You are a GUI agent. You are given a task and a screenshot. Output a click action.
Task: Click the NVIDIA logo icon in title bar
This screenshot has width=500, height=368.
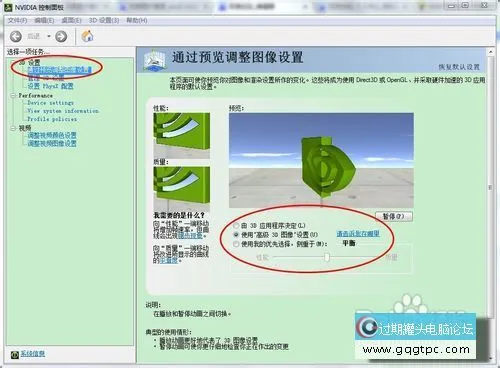[9, 7]
